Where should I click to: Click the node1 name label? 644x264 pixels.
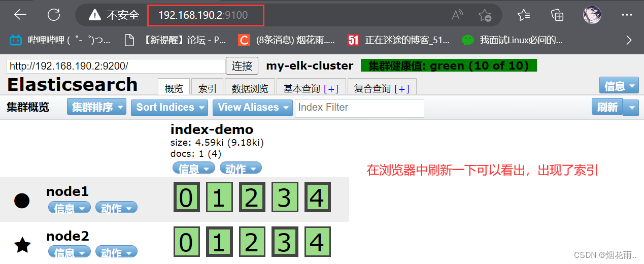tap(67, 191)
